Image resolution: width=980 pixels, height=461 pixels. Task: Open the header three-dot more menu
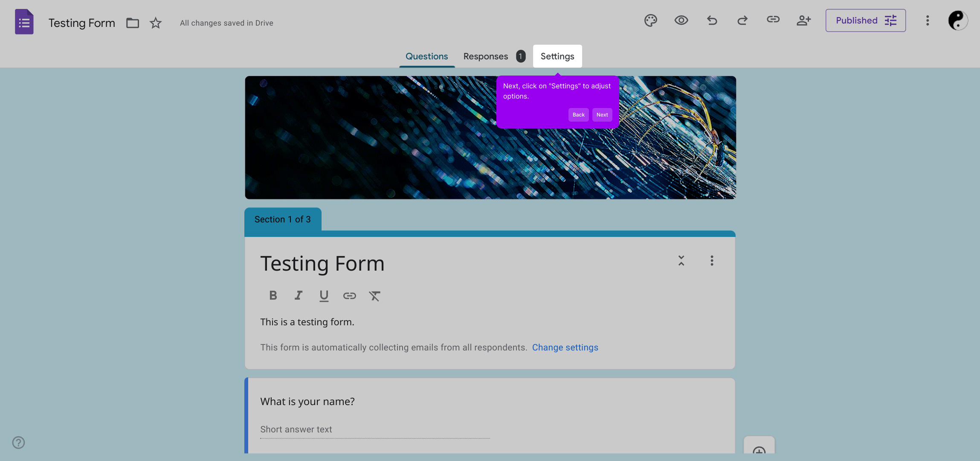click(927, 20)
